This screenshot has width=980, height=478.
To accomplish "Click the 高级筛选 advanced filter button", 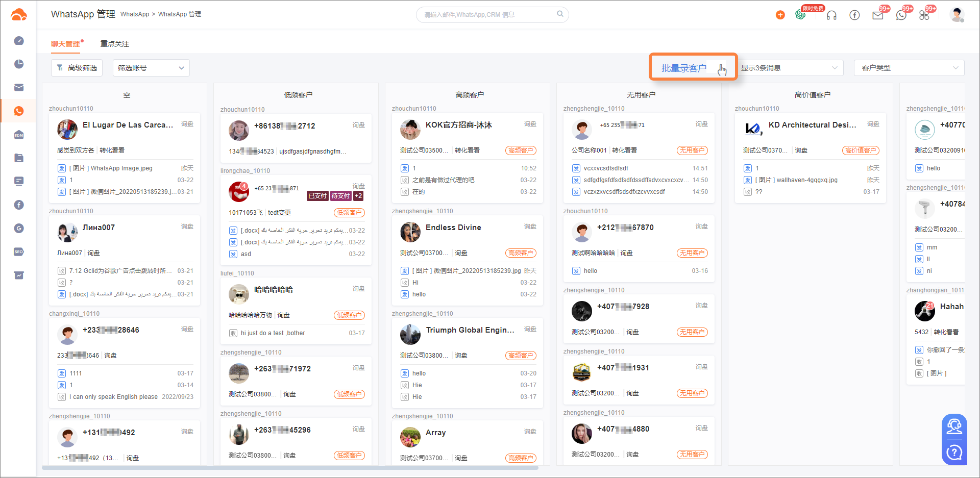I will point(77,68).
